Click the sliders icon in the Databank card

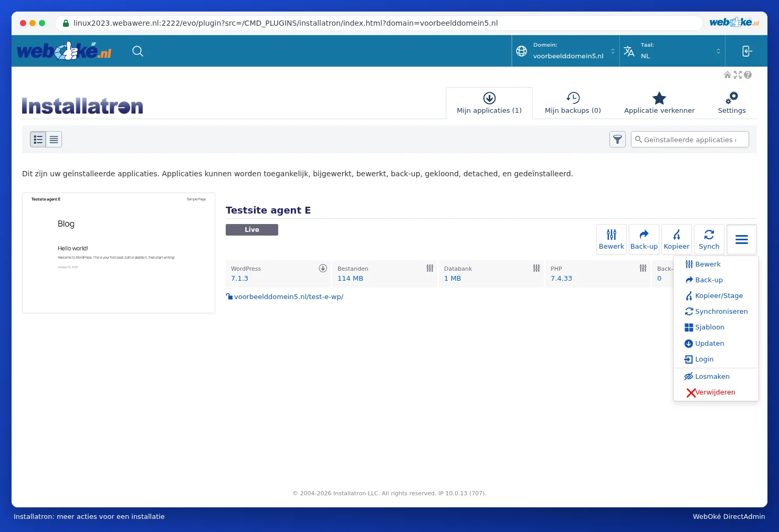click(x=536, y=268)
